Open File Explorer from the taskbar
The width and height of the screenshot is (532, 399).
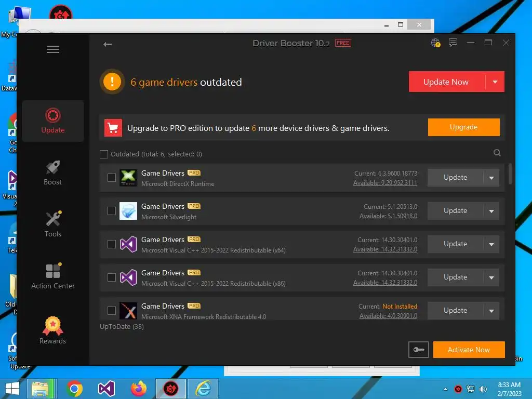(x=42, y=389)
